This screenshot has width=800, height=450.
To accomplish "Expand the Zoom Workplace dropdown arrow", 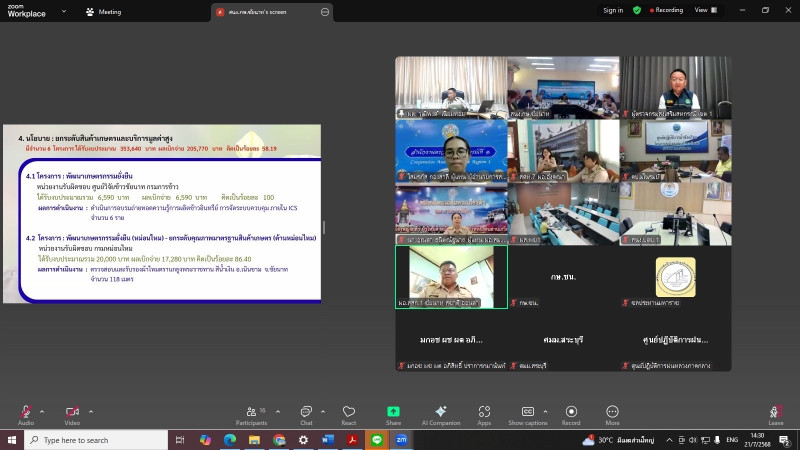I will pos(62,11).
